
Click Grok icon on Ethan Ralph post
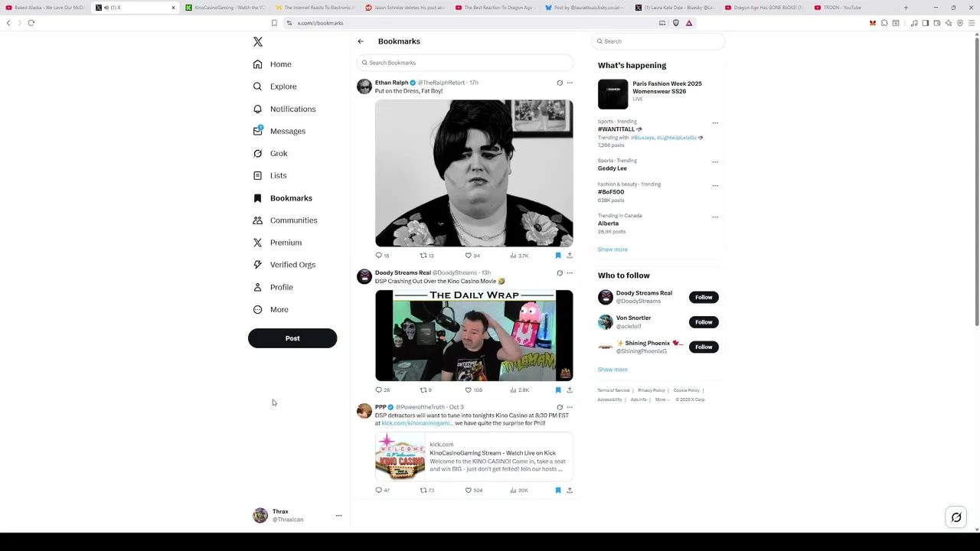(560, 83)
